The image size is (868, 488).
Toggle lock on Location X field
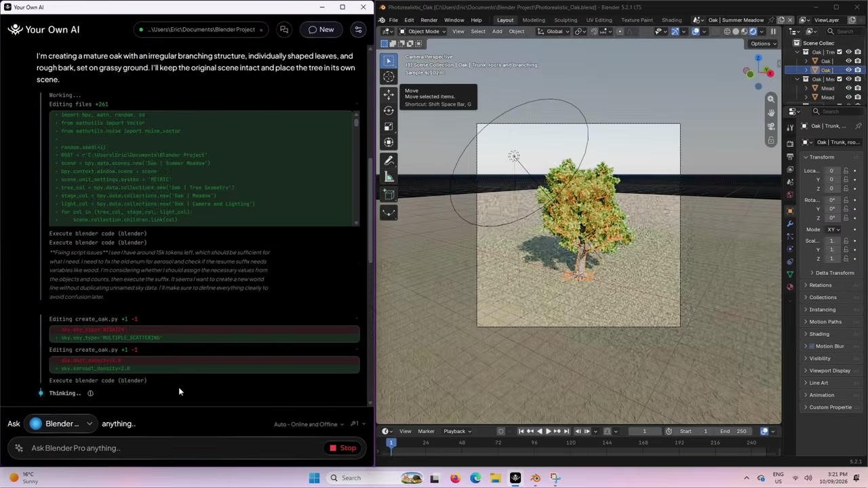[x=846, y=171]
